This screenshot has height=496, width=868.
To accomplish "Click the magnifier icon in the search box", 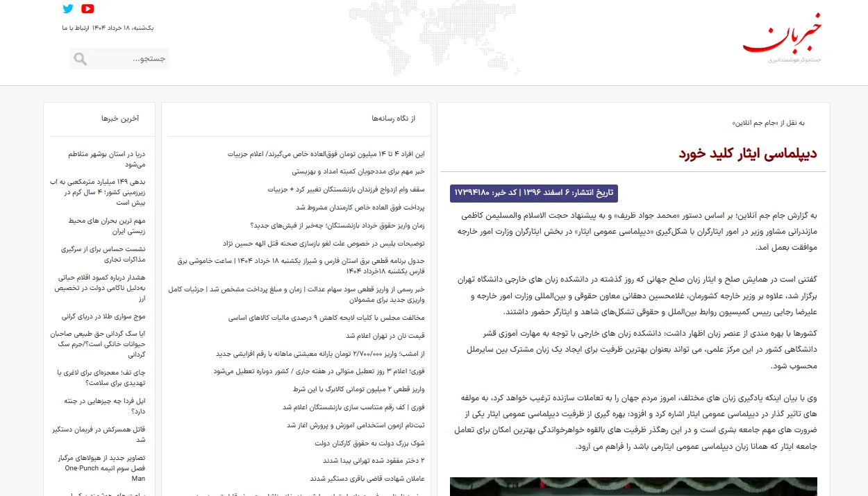I will pos(79,58).
